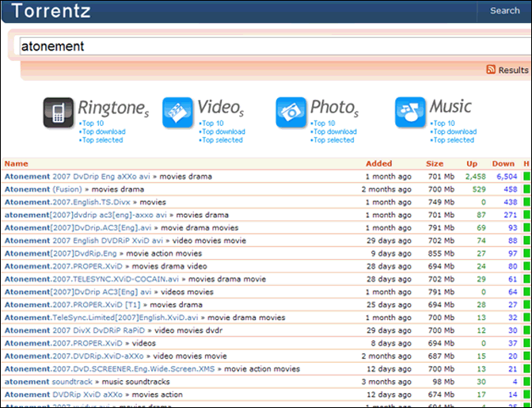Open the Search tab in header
Screen dimensions: 532x408
[504, 11]
